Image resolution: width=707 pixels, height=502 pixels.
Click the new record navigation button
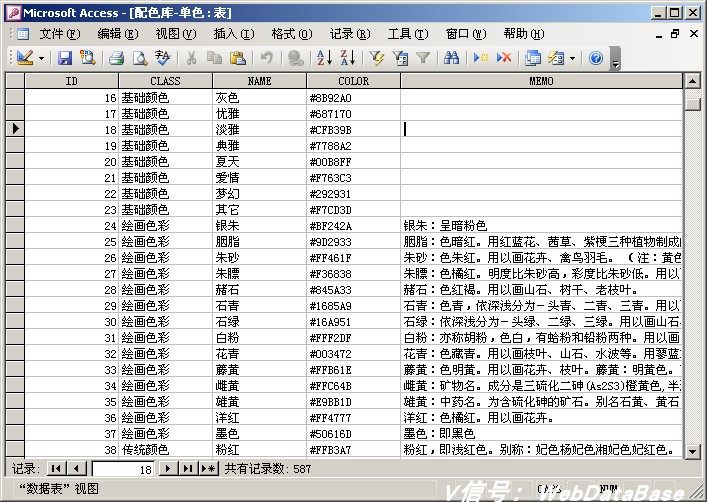pyautogui.click(x=208, y=469)
